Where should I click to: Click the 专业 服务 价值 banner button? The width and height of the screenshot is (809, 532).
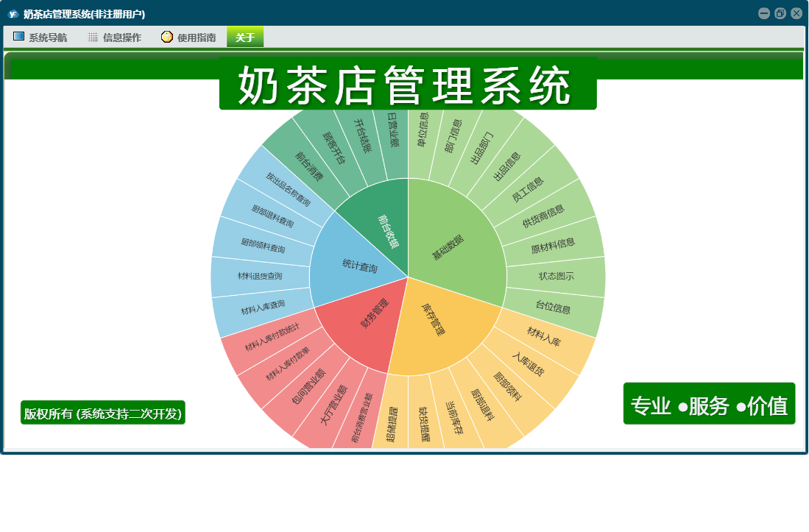coord(709,404)
